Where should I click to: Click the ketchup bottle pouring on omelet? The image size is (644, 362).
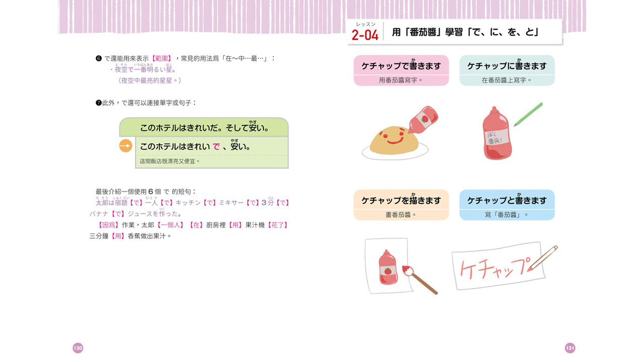423,119
